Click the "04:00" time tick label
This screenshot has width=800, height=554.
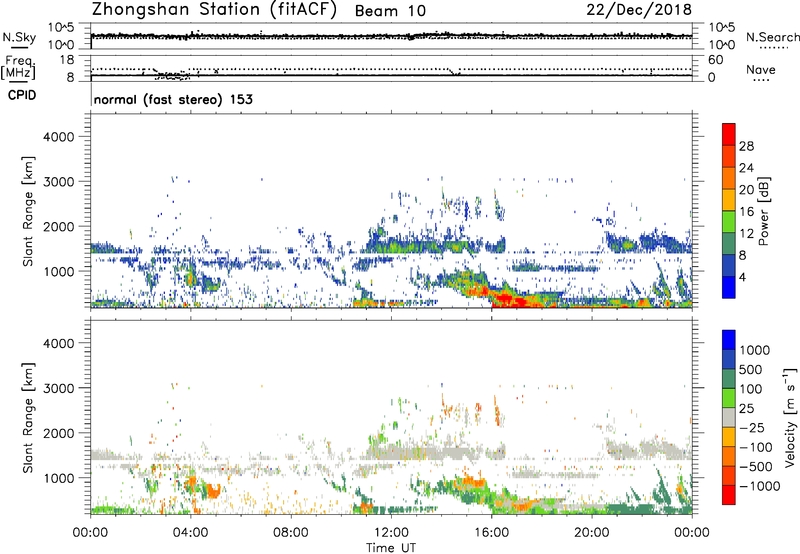click(190, 533)
